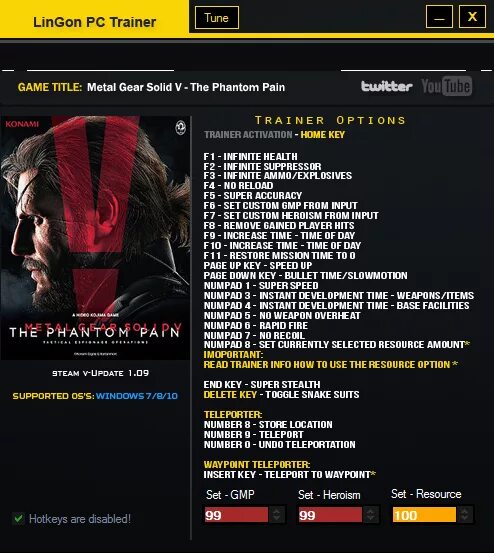The image size is (494, 553).
Task: Increase the Resource value with up arrow
Action: pyautogui.click(x=464, y=511)
